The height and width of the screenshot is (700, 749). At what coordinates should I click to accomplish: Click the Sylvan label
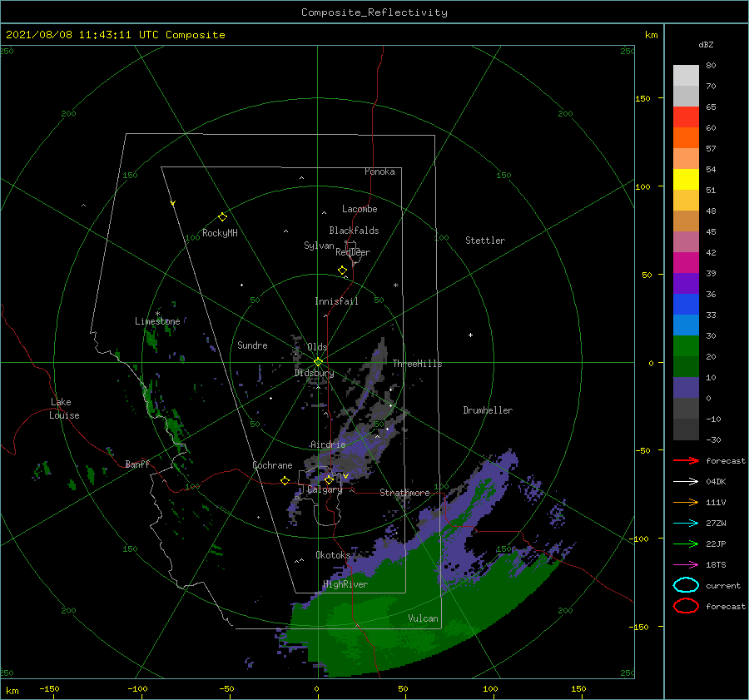coord(319,246)
